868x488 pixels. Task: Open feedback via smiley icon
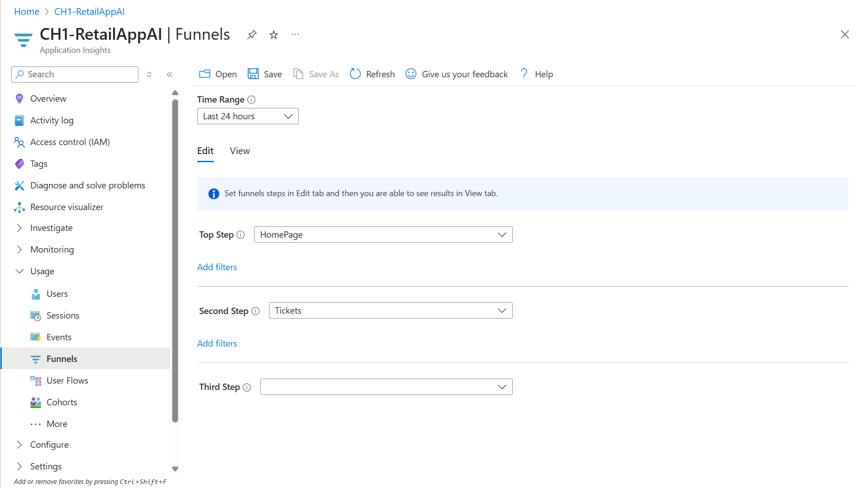point(410,74)
